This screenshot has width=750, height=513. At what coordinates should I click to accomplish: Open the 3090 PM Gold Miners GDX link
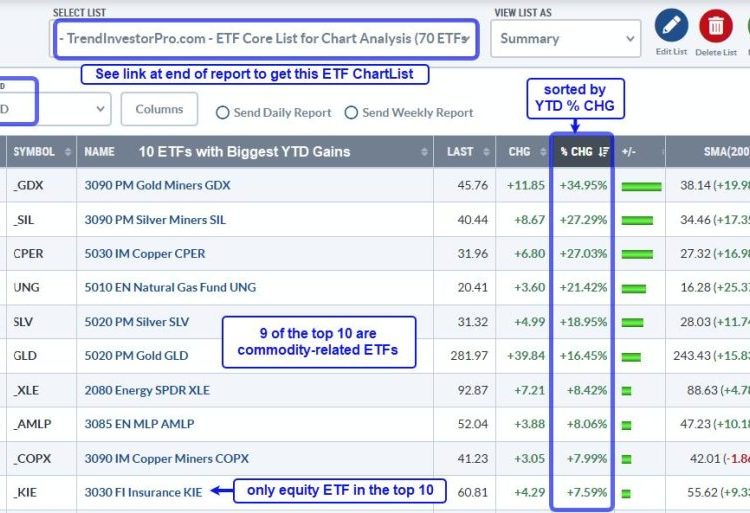[x=157, y=185]
